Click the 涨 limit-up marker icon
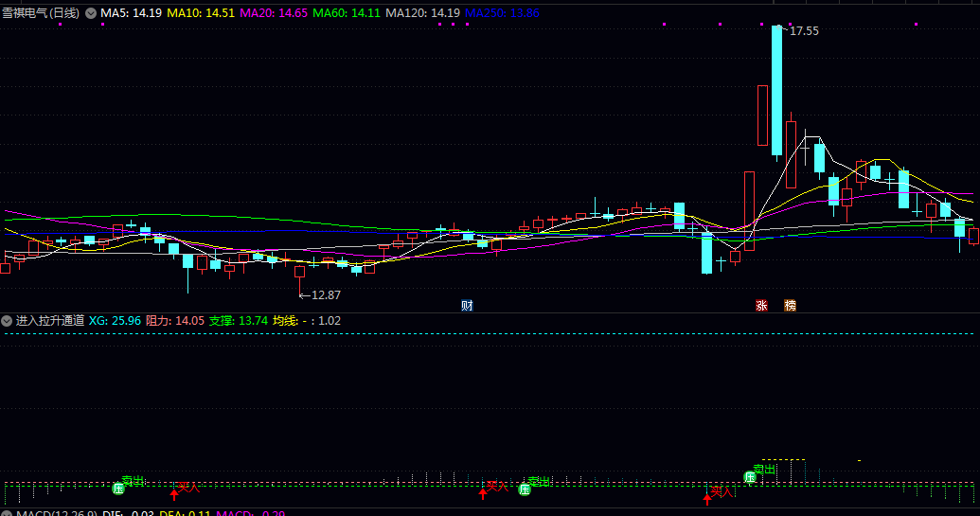 (761, 306)
